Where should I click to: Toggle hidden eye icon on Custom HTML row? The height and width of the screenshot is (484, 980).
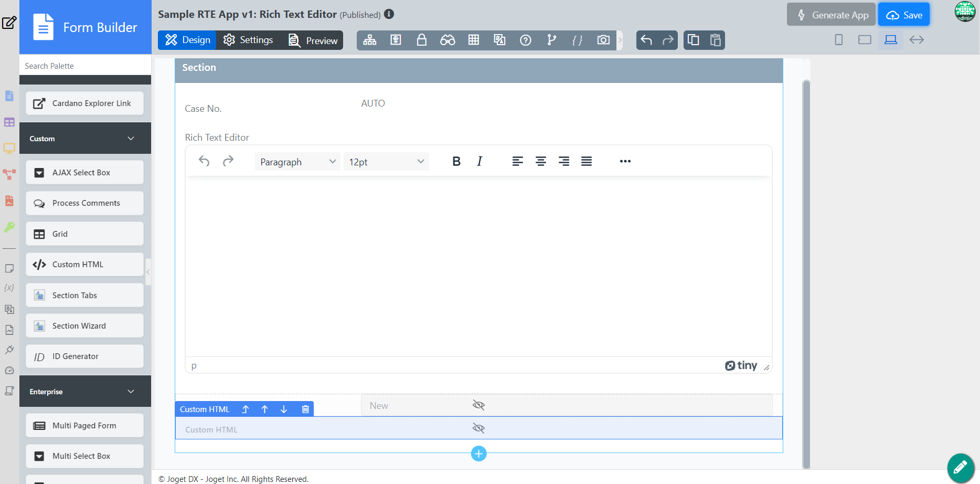[x=478, y=428]
